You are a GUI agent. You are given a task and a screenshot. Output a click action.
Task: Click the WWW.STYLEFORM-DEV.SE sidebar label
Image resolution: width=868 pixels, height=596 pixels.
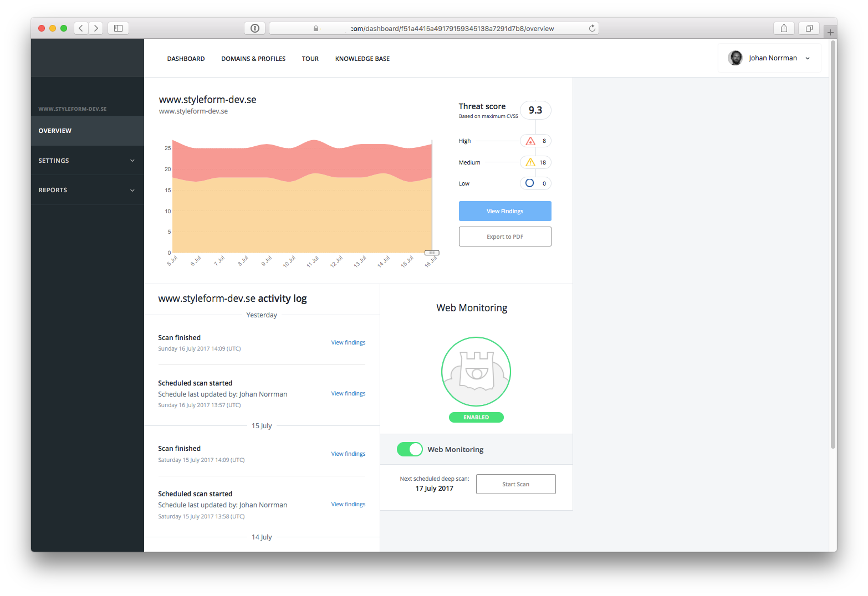pos(73,109)
